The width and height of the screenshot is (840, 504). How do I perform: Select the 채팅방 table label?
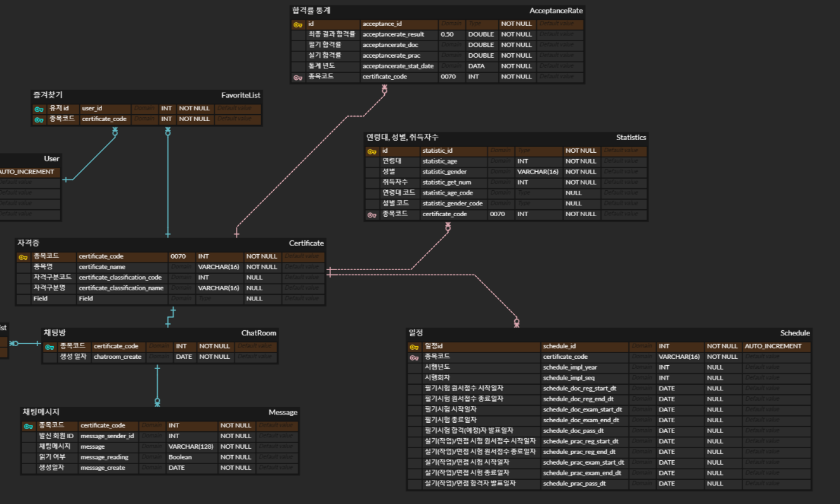tap(55, 333)
